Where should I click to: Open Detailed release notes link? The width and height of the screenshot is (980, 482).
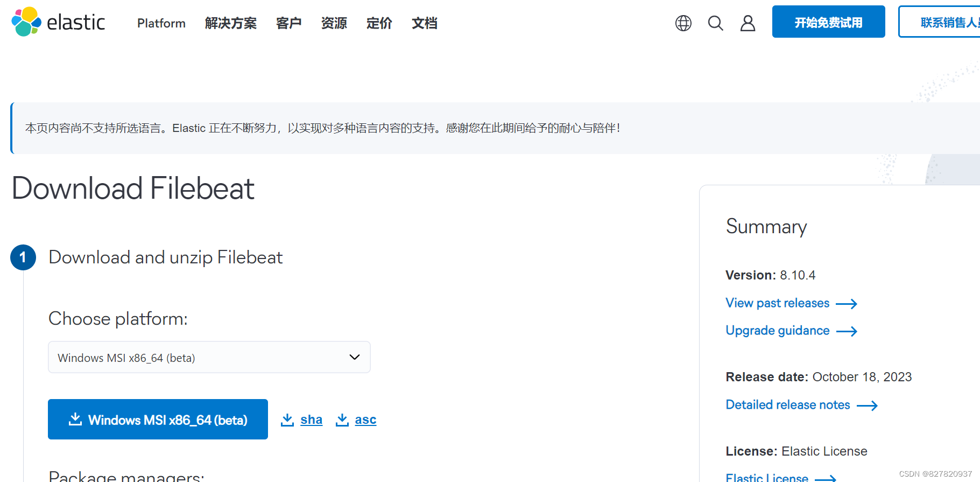point(788,404)
